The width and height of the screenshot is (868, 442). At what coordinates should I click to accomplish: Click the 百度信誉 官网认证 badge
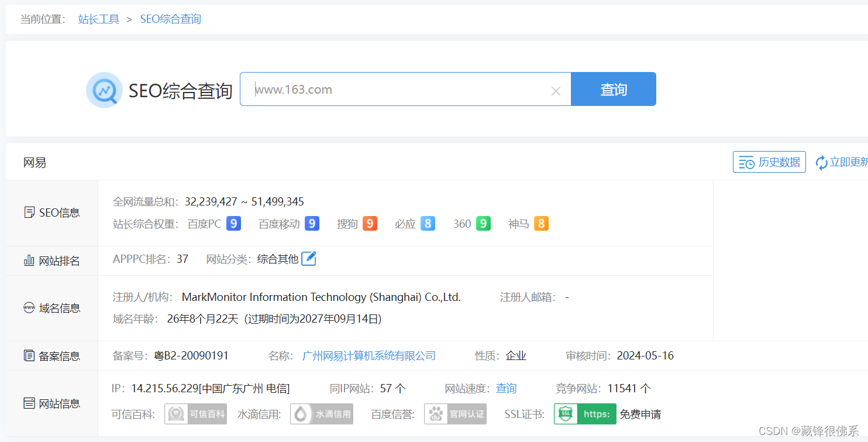point(455,414)
